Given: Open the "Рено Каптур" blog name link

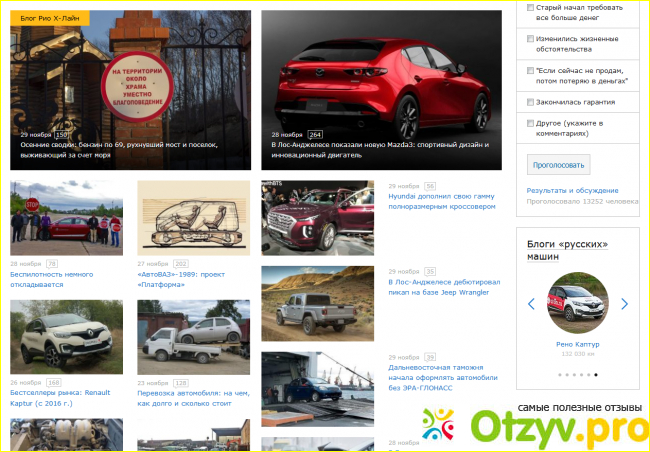Looking at the screenshot, I should (578, 344).
